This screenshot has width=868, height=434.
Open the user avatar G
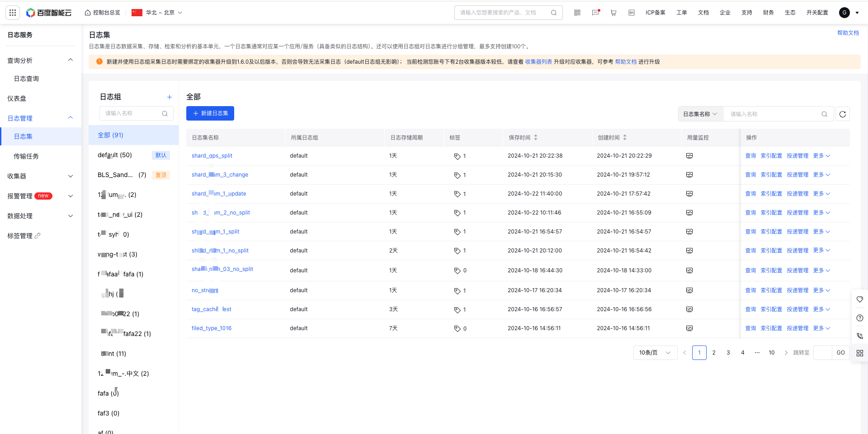click(x=844, y=13)
